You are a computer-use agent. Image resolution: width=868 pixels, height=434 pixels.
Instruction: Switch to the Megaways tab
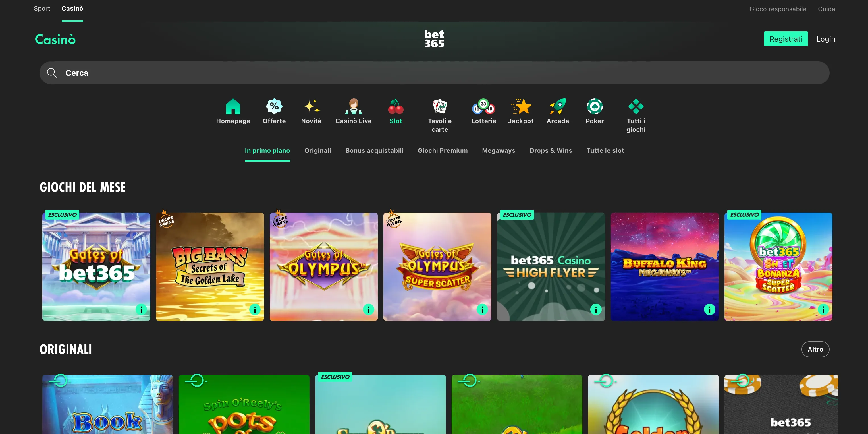point(498,150)
